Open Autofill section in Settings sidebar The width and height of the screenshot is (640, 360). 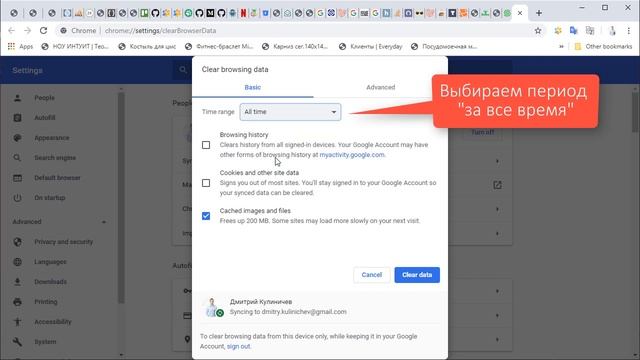pyautogui.click(x=44, y=118)
